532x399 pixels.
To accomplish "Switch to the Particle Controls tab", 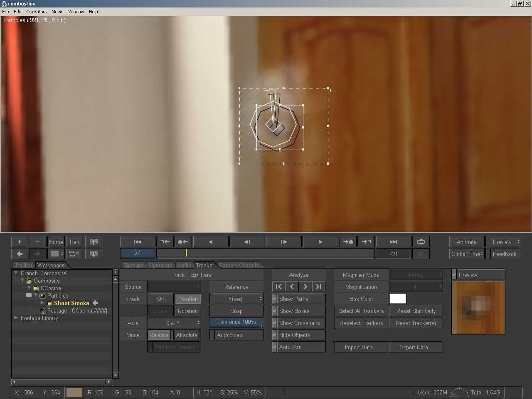I will click(239, 265).
